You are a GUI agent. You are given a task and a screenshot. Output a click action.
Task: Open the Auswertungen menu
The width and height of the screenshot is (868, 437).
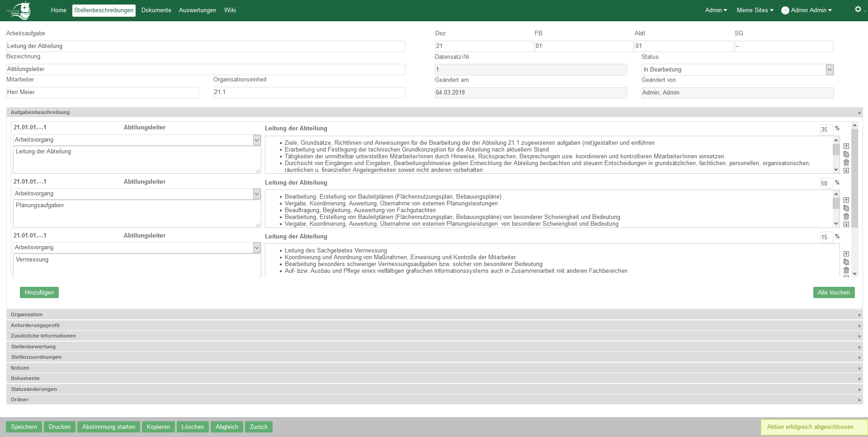pos(197,10)
